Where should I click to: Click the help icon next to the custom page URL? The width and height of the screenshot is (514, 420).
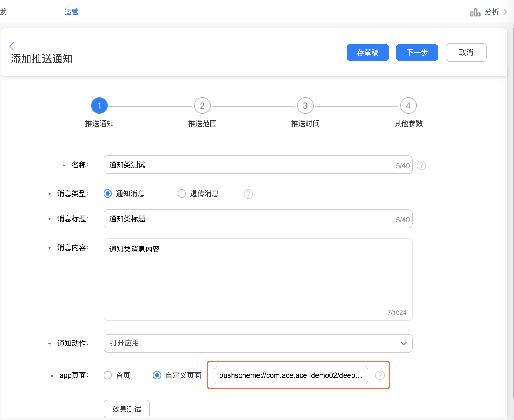click(x=380, y=375)
